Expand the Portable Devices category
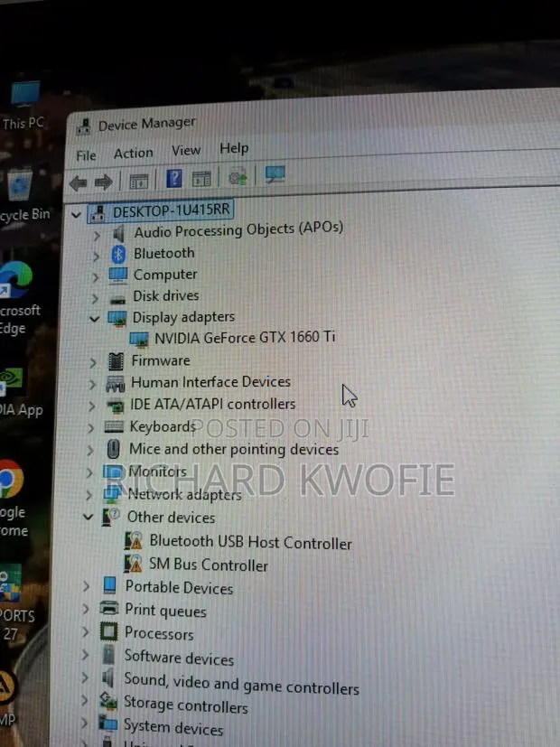This screenshot has height=747, width=560. [x=86, y=586]
